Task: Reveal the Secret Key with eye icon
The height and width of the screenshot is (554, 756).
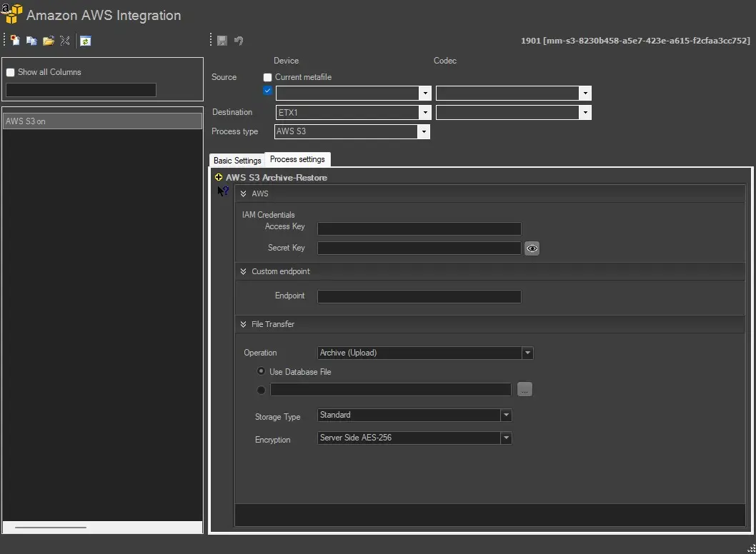Action: coord(532,248)
